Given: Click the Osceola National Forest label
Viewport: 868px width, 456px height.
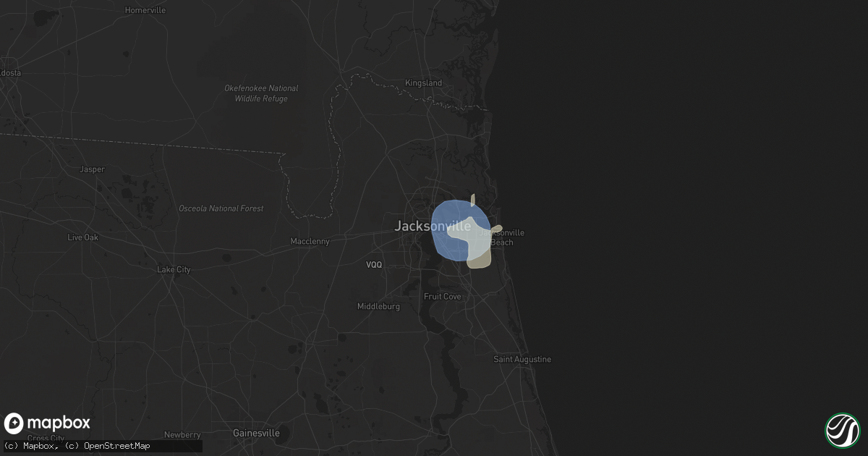Looking at the screenshot, I should click(221, 208).
